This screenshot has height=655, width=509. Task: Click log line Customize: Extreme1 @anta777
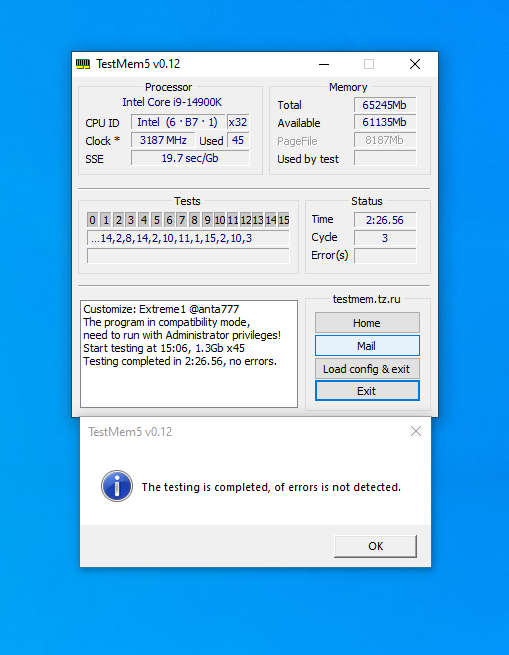(x=161, y=309)
